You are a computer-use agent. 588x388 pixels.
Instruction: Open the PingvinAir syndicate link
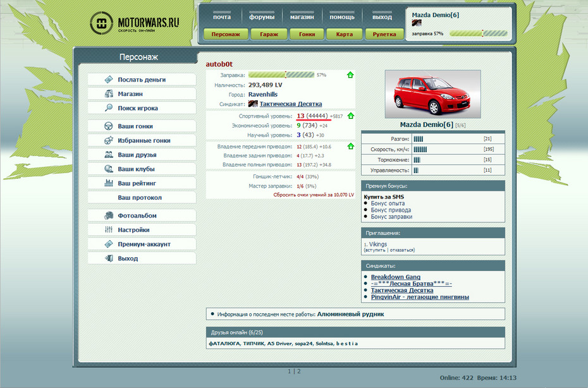420,297
